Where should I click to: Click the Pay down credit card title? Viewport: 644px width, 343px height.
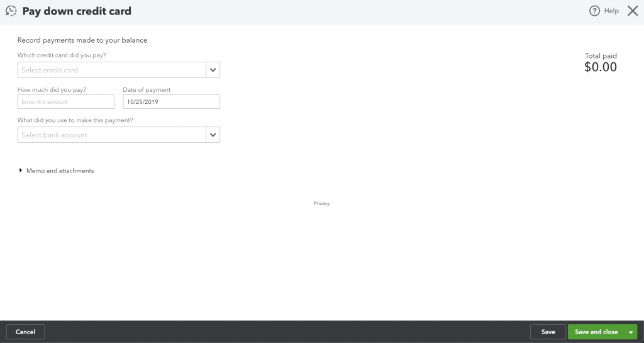(x=77, y=11)
